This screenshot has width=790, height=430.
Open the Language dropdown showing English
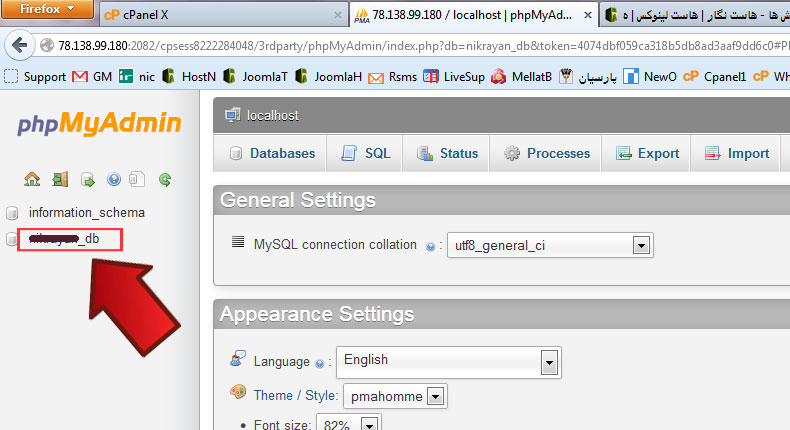coord(548,361)
